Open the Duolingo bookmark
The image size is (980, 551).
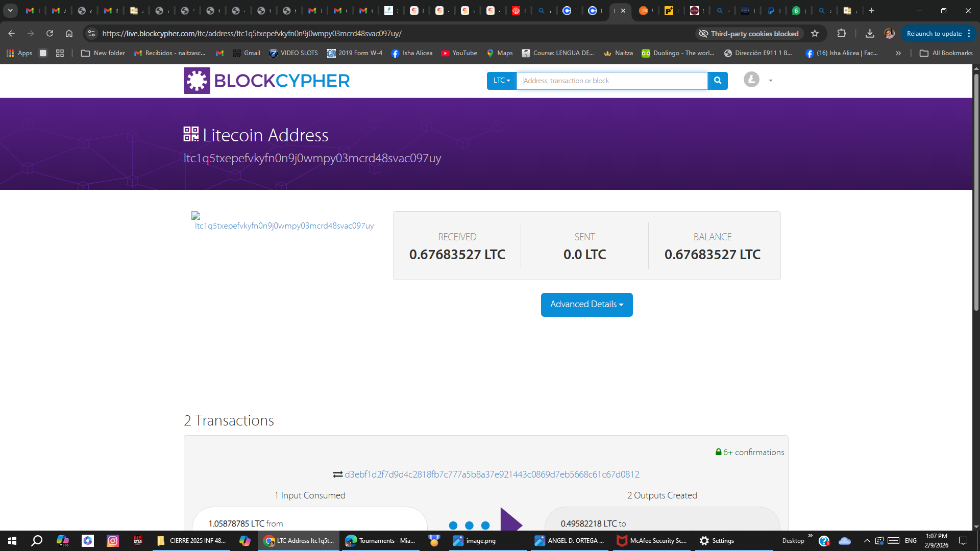coord(678,53)
